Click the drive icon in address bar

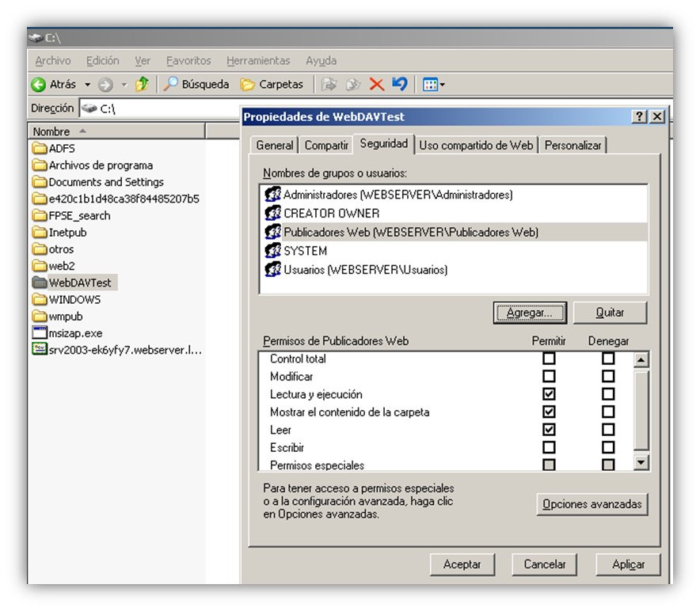[x=89, y=108]
